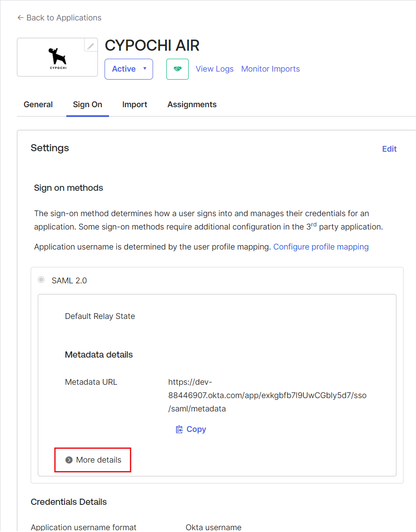
Task: Click the Sign on methods heading
Action: pos(69,188)
